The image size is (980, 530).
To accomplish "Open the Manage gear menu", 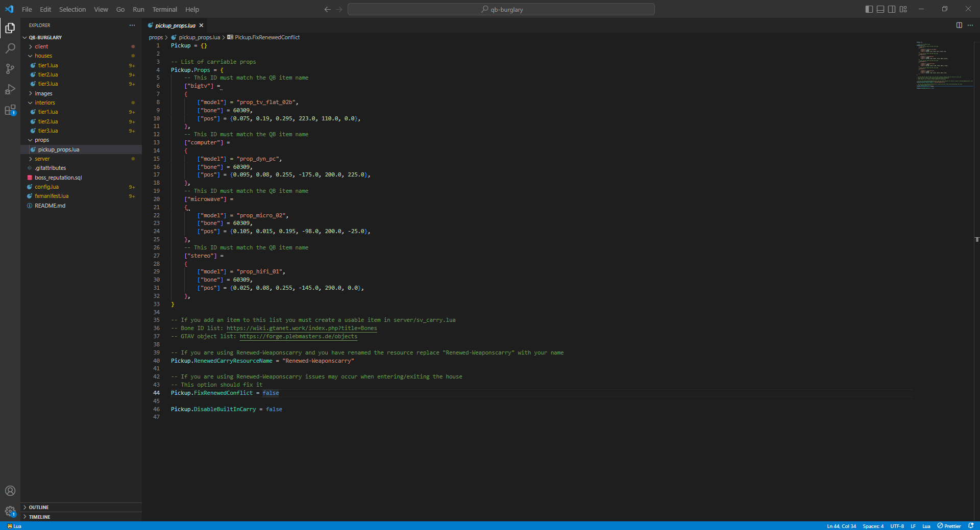I will 10,511.
